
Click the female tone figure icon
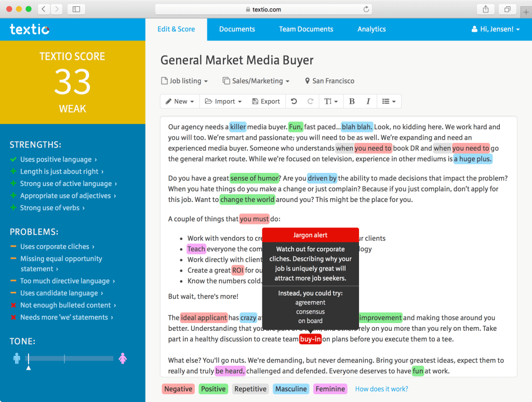click(123, 358)
